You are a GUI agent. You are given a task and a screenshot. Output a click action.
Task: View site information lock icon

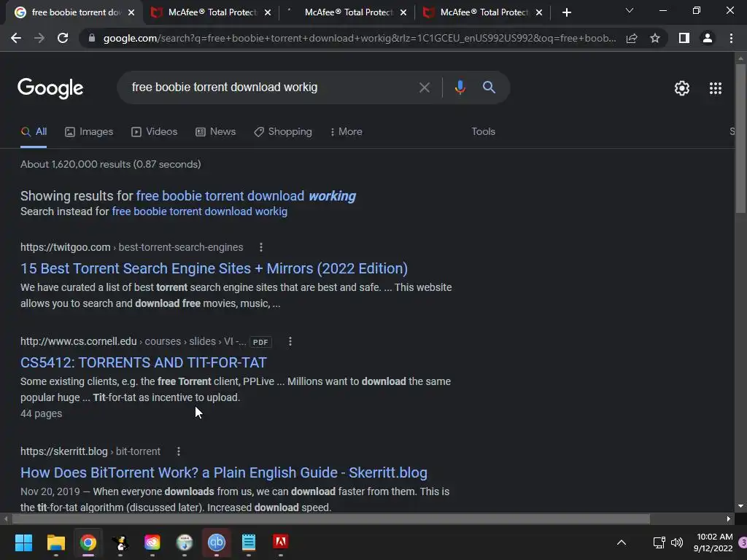(x=92, y=38)
